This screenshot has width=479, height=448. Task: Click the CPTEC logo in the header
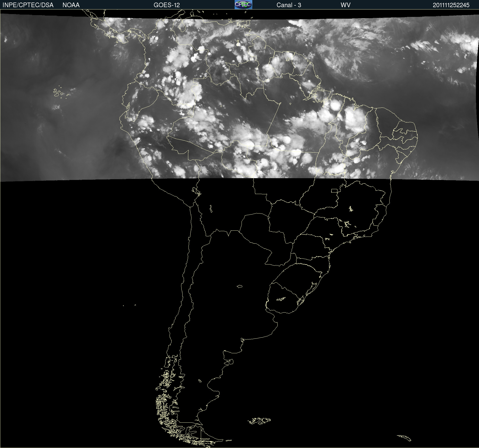243,5
